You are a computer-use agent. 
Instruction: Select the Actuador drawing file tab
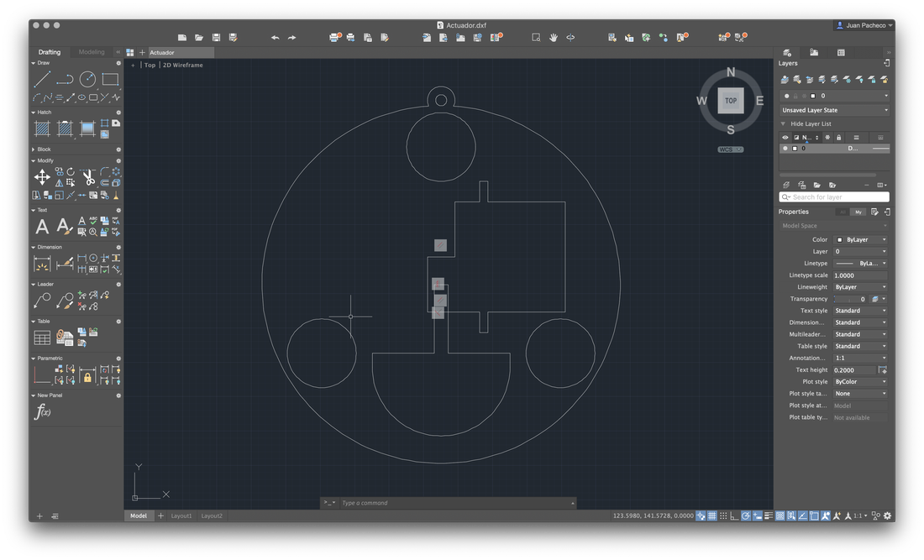point(181,52)
